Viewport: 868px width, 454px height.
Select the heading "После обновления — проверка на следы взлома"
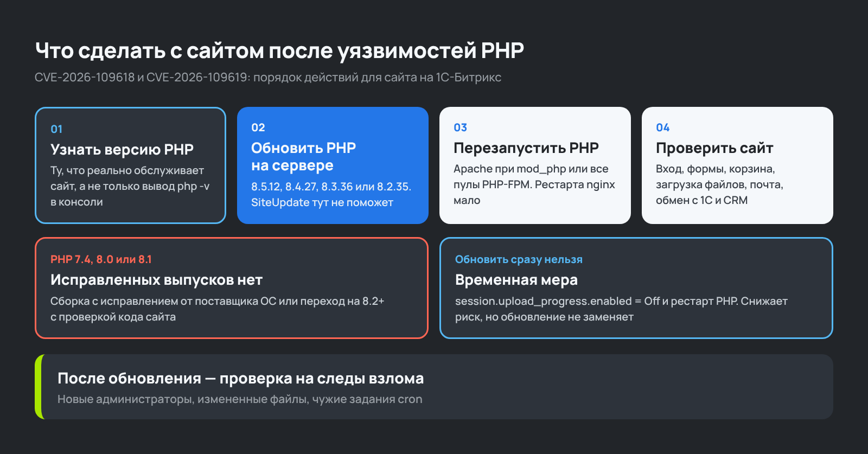click(x=241, y=378)
